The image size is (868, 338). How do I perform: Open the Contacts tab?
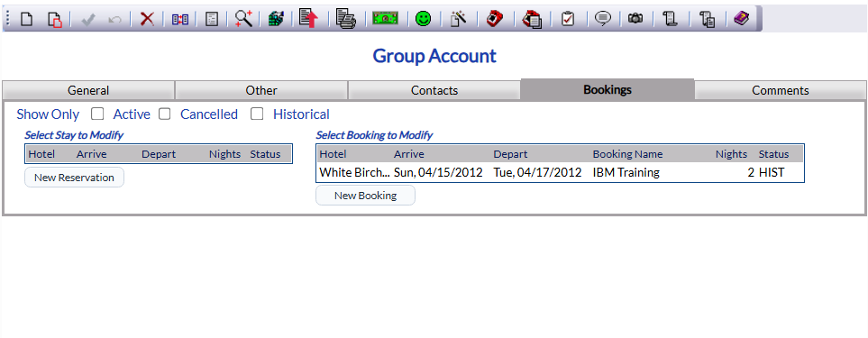click(434, 90)
